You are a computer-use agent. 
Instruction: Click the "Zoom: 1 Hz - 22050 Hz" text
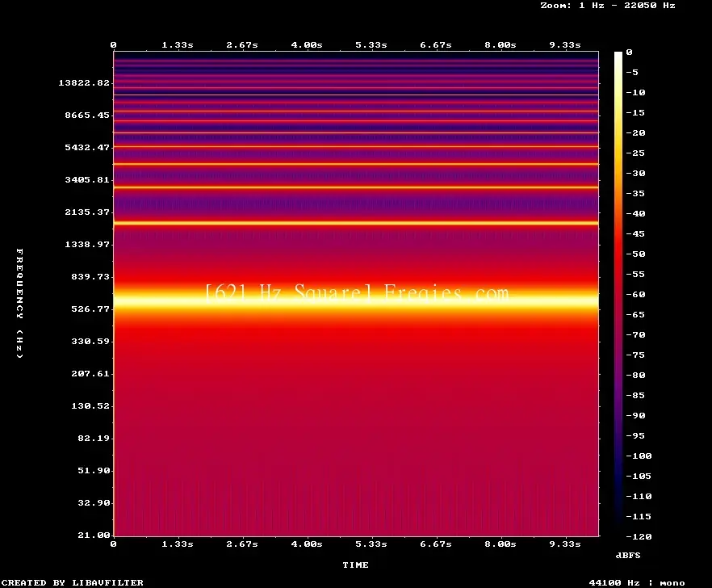[x=608, y=6]
